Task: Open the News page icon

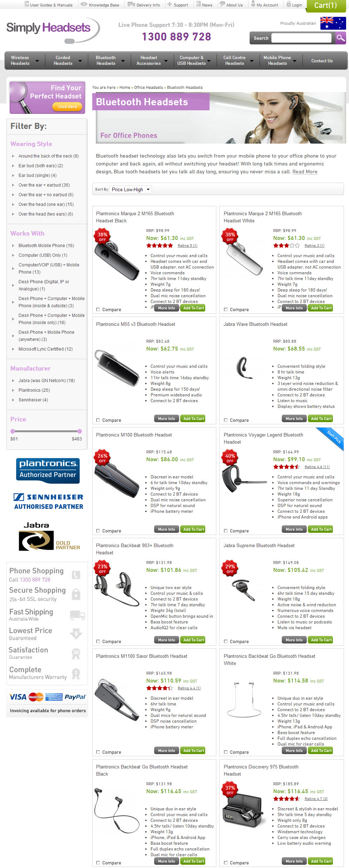Action: 198,4
